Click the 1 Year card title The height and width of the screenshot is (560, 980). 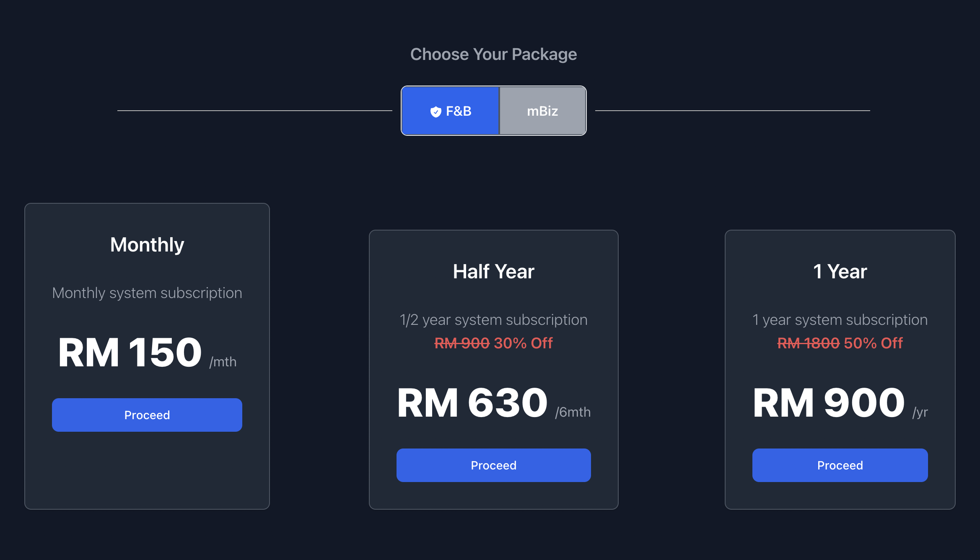[x=840, y=272]
